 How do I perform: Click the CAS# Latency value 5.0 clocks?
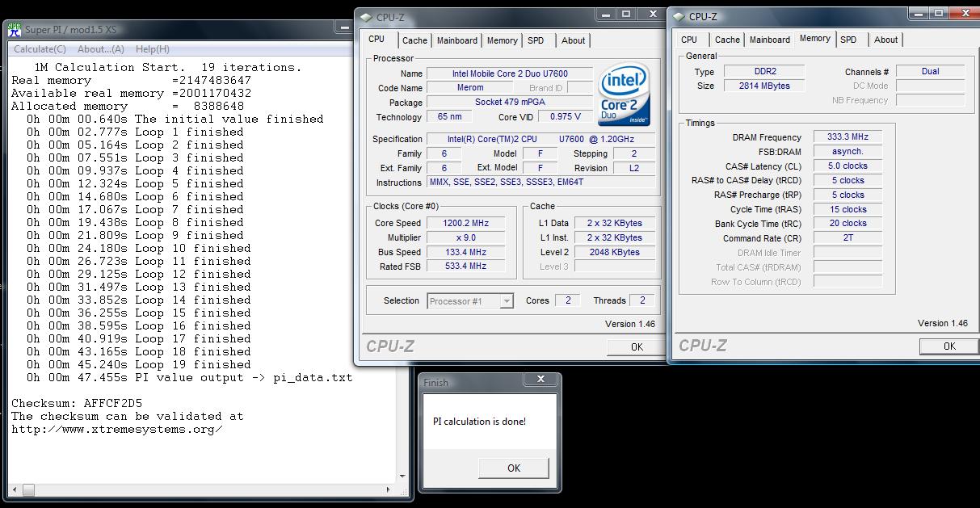pyautogui.click(x=848, y=166)
